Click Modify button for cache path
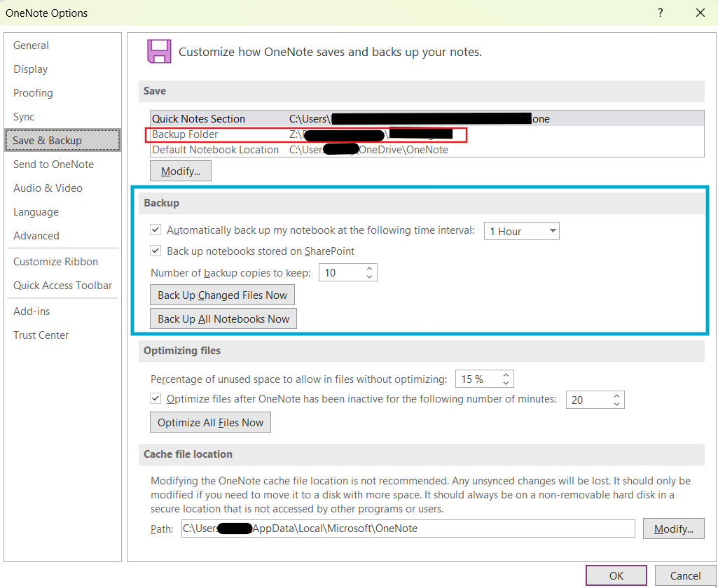Screen dimensions: 718x588 (673, 528)
